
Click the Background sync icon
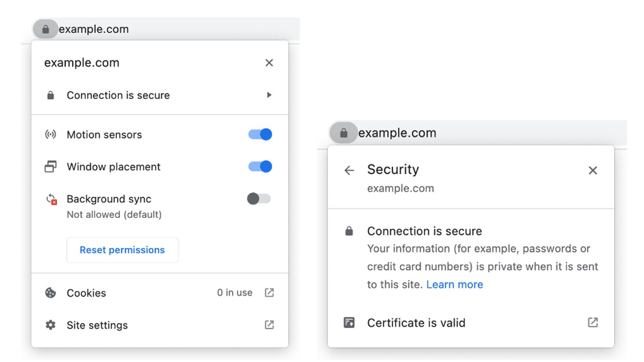click(x=51, y=199)
